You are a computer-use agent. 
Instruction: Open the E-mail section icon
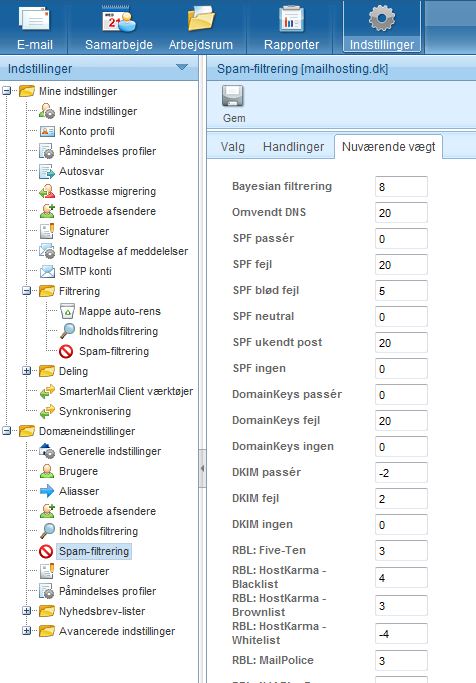[34, 18]
